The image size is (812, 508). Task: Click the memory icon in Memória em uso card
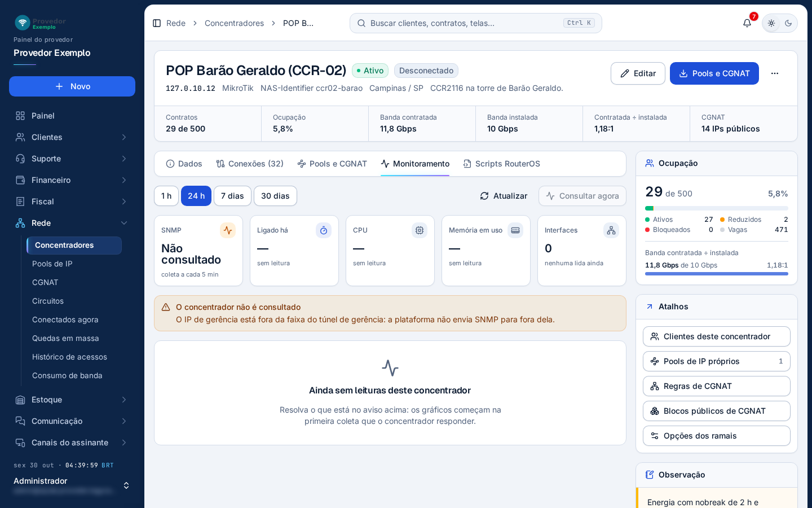tap(515, 230)
